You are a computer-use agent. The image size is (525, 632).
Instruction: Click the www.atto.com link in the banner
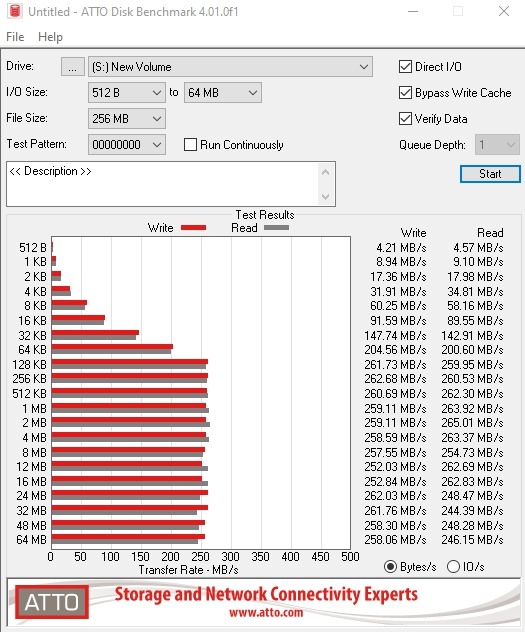click(x=266, y=613)
